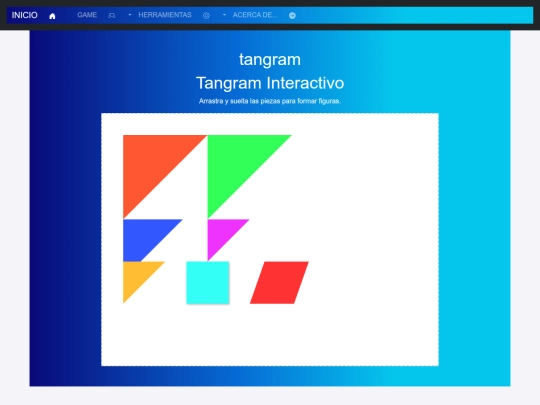This screenshot has width=540, height=405.
Task: Select the red parallelogram piece
Action: point(279,283)
